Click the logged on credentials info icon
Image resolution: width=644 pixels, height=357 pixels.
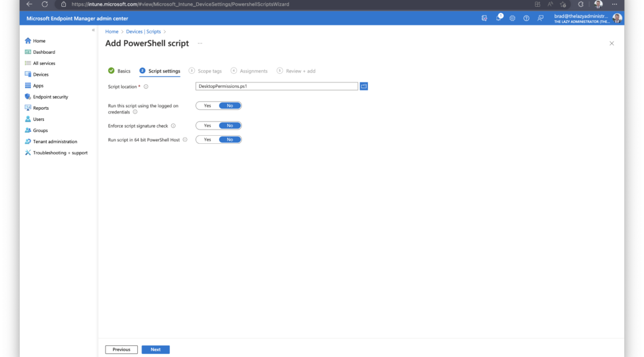tap(135, 112)
